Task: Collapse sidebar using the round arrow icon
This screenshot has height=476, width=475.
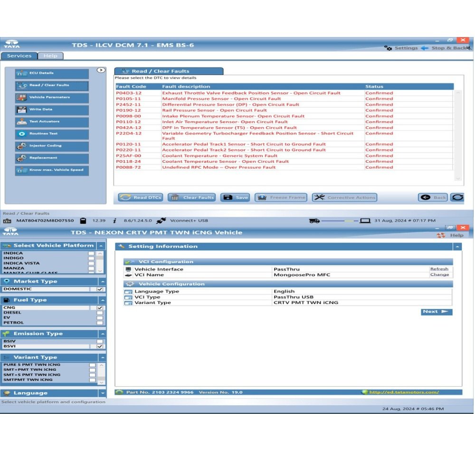Action: (101, 70)
